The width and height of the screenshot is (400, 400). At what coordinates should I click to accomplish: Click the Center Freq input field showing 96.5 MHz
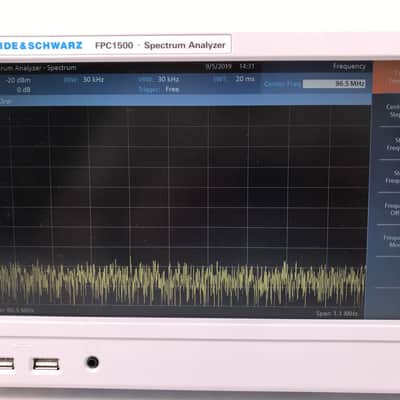[334, 84]
